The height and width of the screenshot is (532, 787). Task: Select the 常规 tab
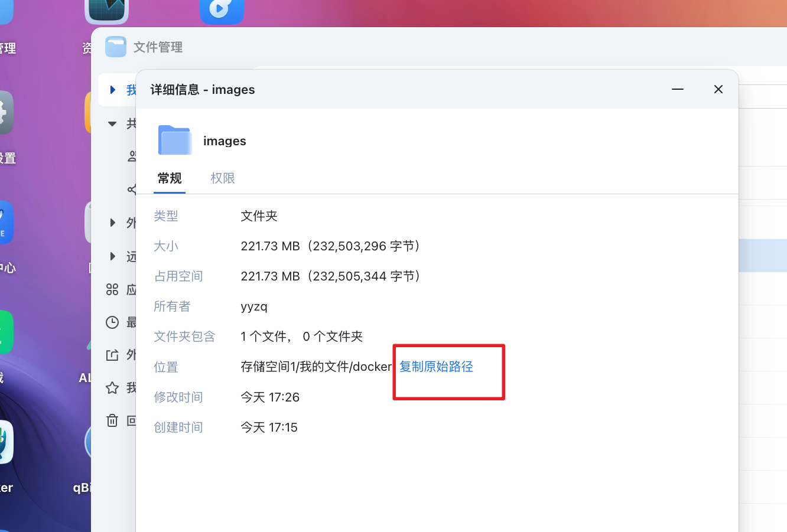(x=170, y=178)
